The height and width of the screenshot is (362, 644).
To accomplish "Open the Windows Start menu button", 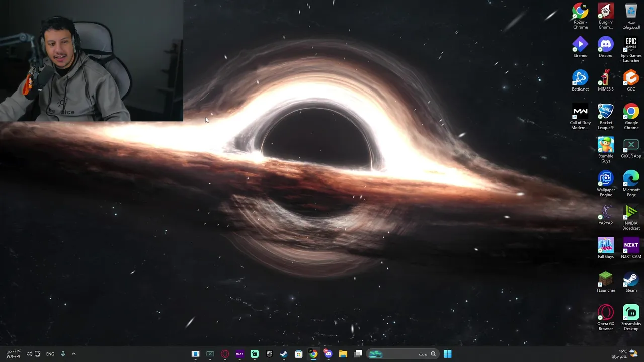I will coord(447,354).
